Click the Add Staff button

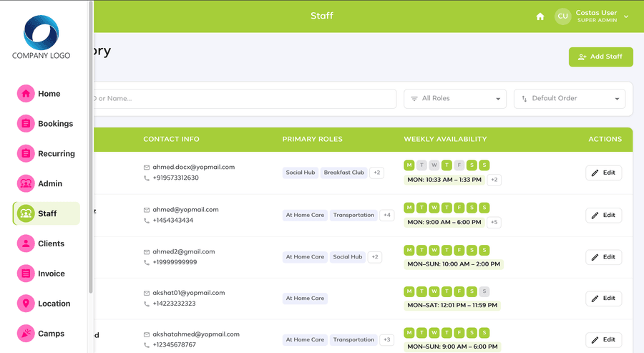[600, 57]
